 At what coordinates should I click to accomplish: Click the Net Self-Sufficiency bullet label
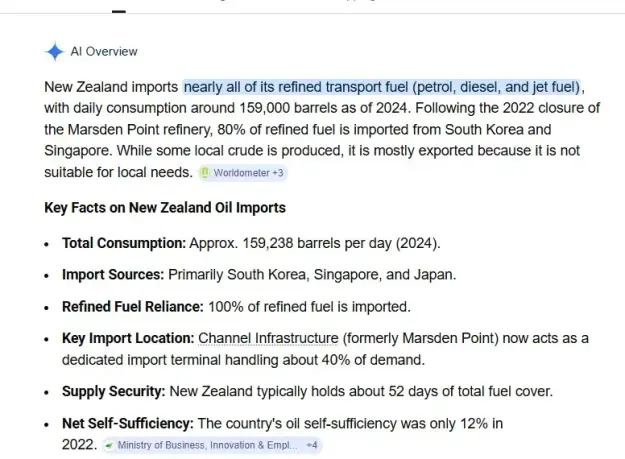click(x=128, y=423)
